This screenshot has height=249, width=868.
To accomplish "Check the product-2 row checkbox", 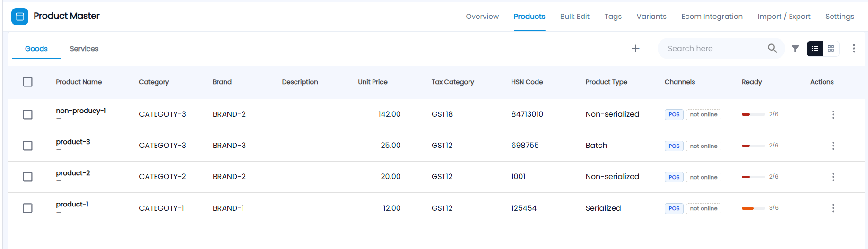I will click(x=27, y=177).
